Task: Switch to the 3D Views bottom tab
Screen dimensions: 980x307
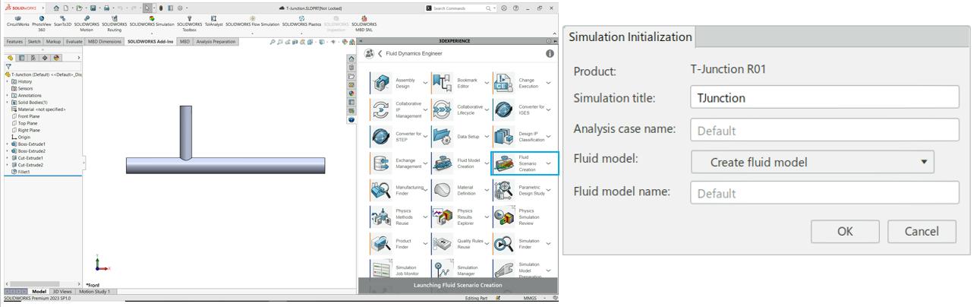Action: 62,291
